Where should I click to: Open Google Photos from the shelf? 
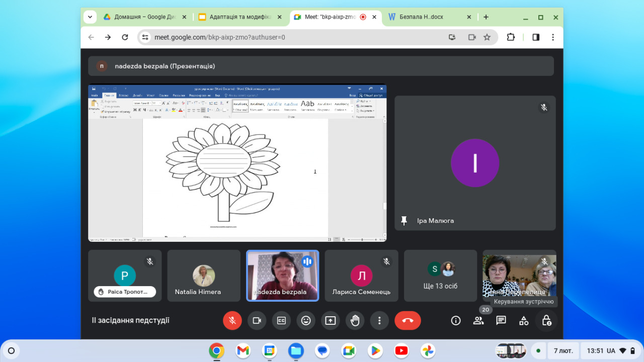(x=428, y=350)
